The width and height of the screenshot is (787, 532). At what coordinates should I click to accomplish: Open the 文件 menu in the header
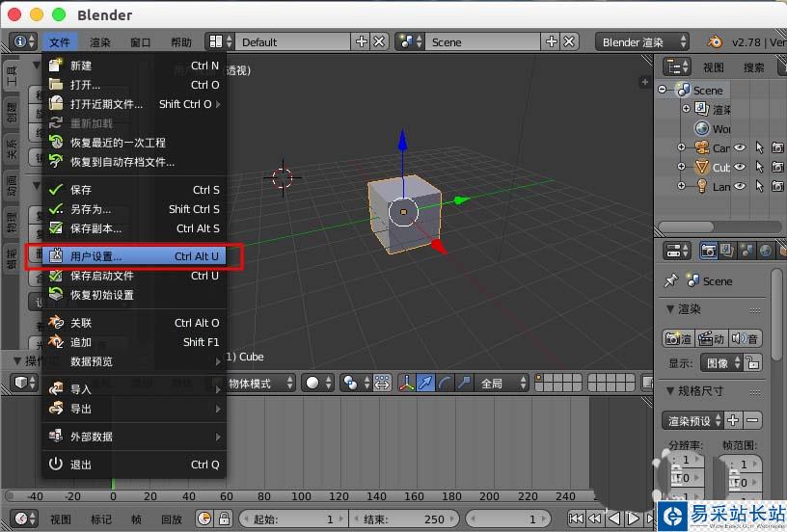coord(60,42)
